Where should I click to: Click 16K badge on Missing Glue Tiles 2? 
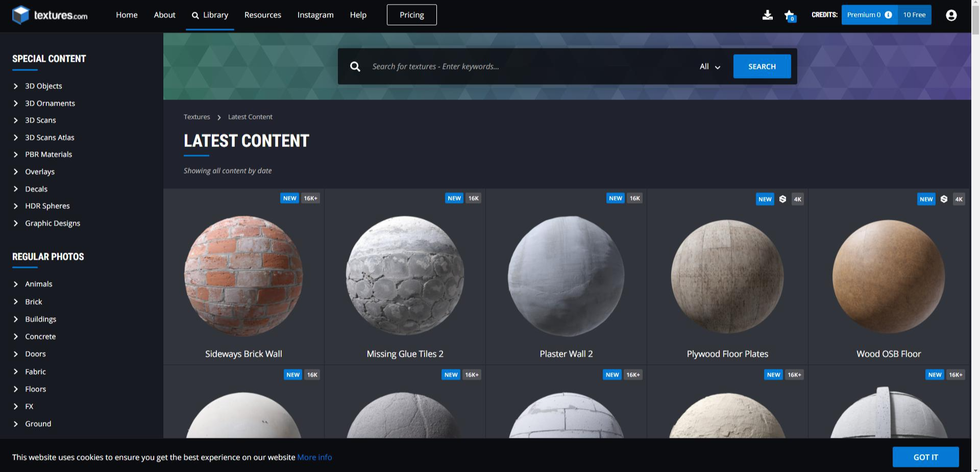(x=473, y=198)
